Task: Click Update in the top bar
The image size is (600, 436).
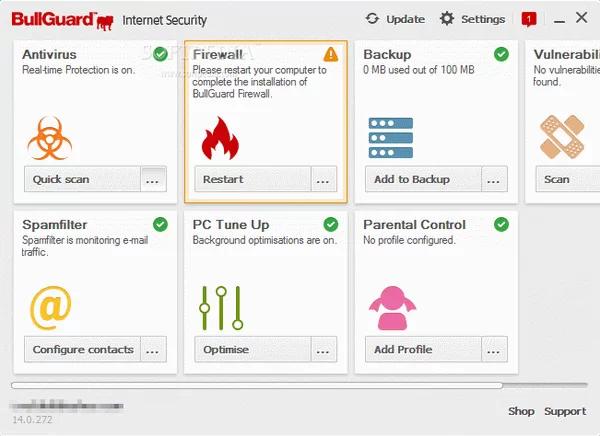Action: pyautogui.click(x=395, y=19)
